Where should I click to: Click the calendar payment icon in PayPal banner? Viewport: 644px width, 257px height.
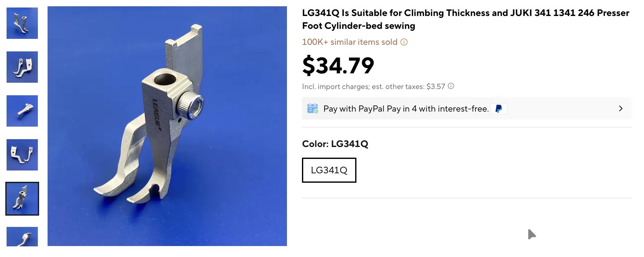click(x=312, y=108)
